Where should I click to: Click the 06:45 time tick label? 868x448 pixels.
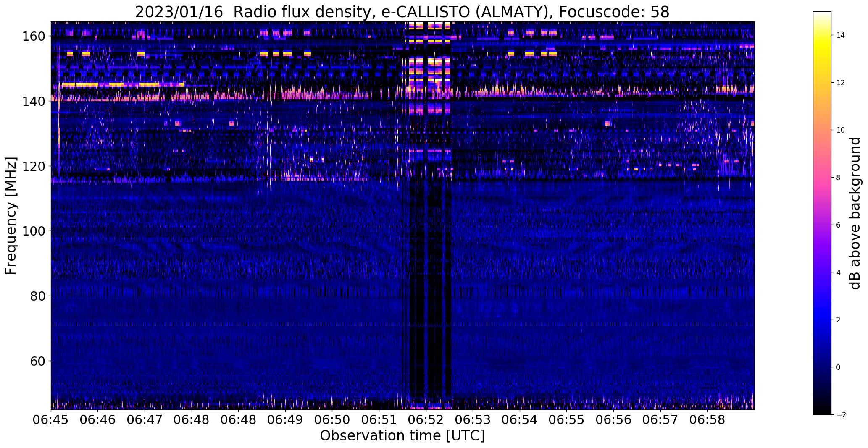51,420
